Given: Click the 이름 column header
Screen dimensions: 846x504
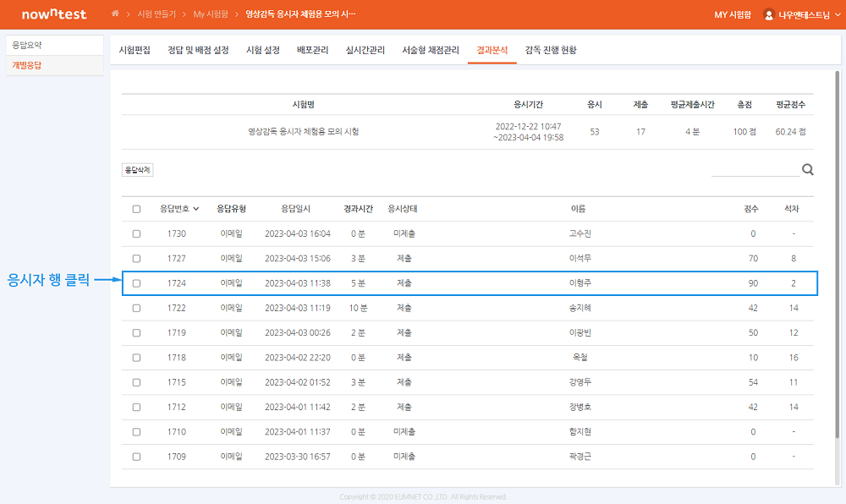Looking at the screenshot, I should coord(579,209).
